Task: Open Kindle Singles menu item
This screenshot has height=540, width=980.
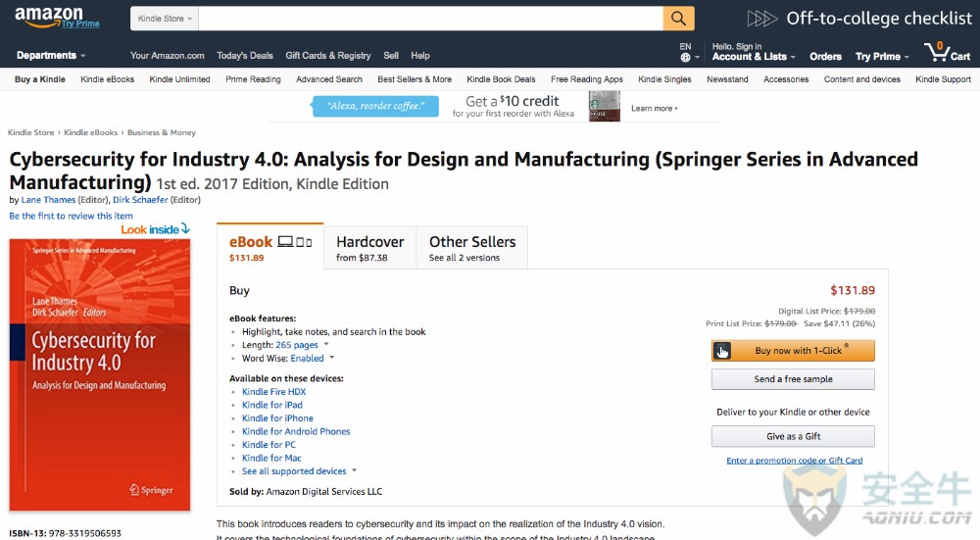Action: tap(664, 79)
